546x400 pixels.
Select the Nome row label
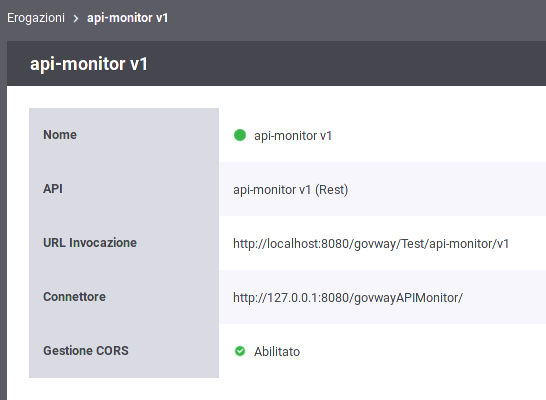(60, 135)
